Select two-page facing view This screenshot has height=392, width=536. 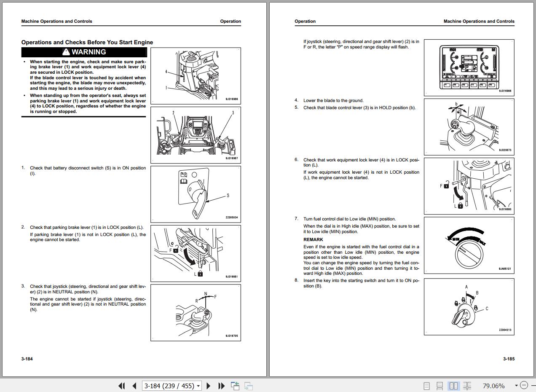coord(453,386)
